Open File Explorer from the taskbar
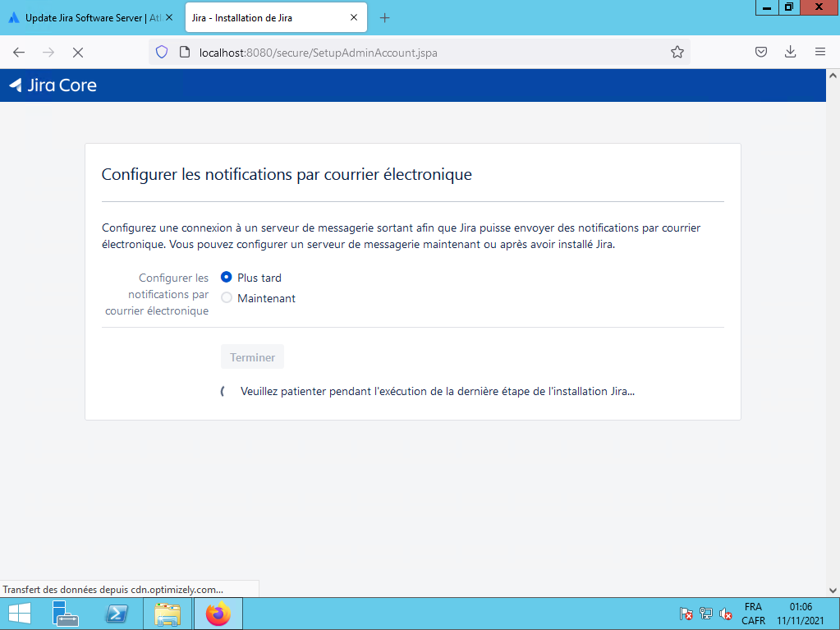The height and width of the screenshot is (630, 840). click(168, 614)
